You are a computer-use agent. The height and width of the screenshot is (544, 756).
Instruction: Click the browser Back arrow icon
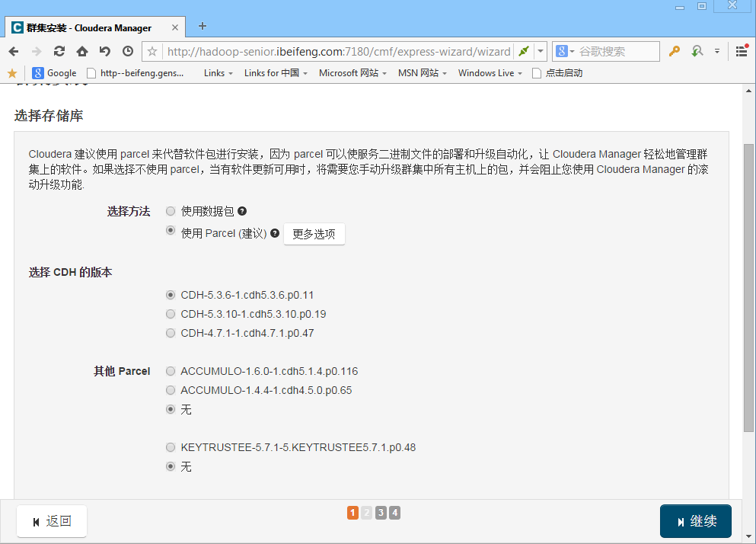[14, 51]
